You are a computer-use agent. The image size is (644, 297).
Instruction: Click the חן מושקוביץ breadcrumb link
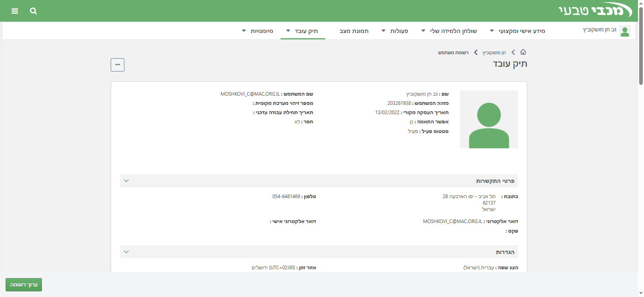(x=494, y=53)
